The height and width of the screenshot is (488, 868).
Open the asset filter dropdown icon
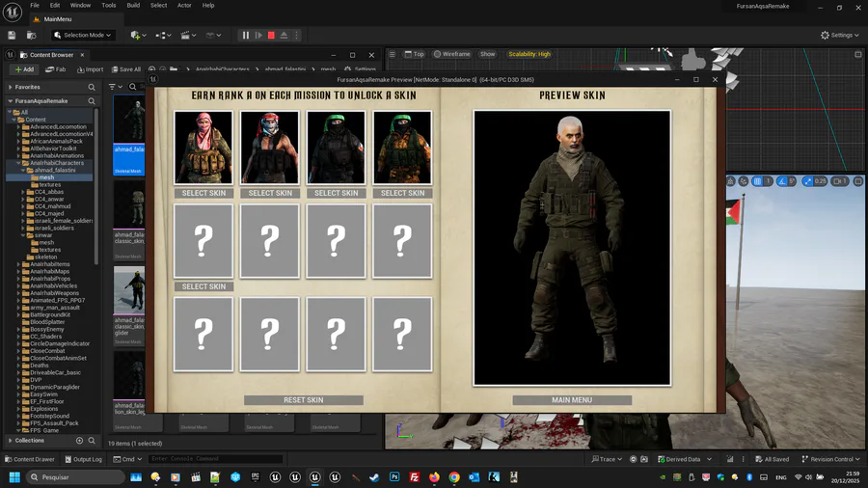tap(115, 86)
